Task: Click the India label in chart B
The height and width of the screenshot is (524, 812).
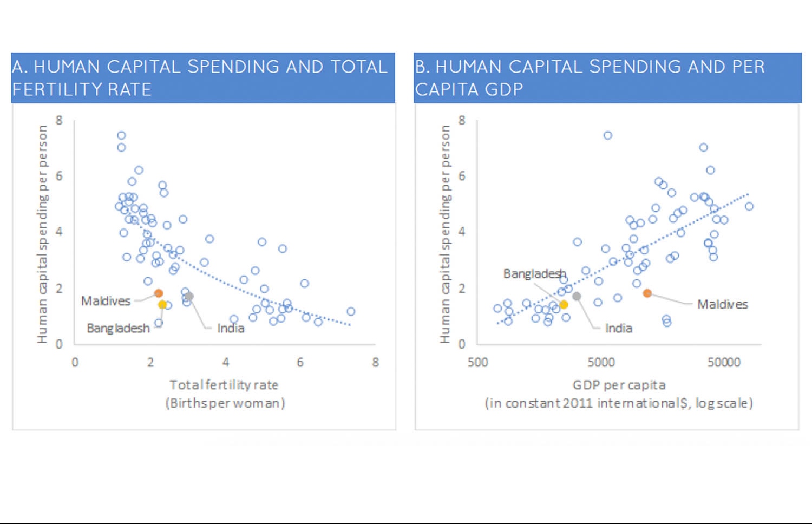Action: pos(618,328)
